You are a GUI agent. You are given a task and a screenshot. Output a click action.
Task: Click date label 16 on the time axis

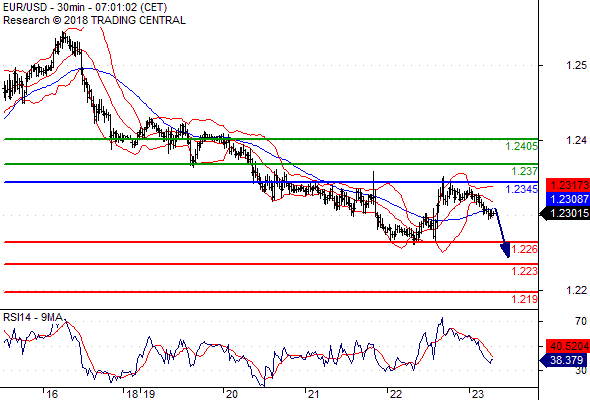pyautogui.click(x=52, y=394)
